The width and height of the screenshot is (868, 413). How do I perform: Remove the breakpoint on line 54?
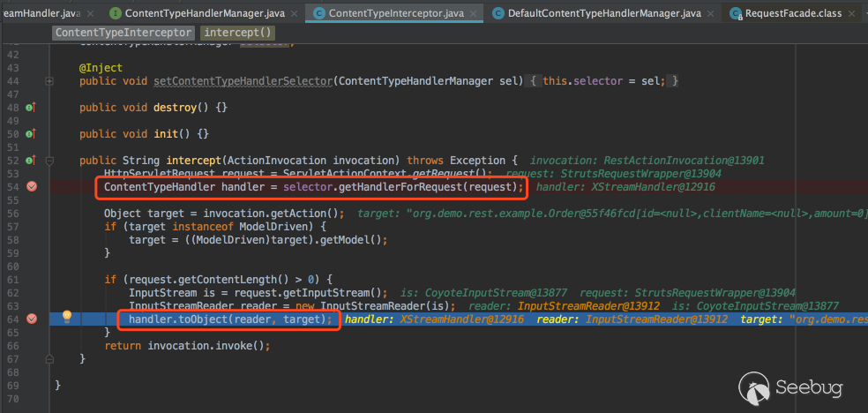click(32, 186)
